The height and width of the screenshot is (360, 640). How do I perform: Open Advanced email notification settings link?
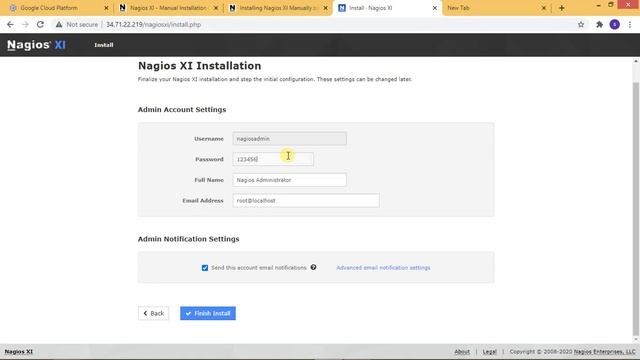tap(383, 268)
